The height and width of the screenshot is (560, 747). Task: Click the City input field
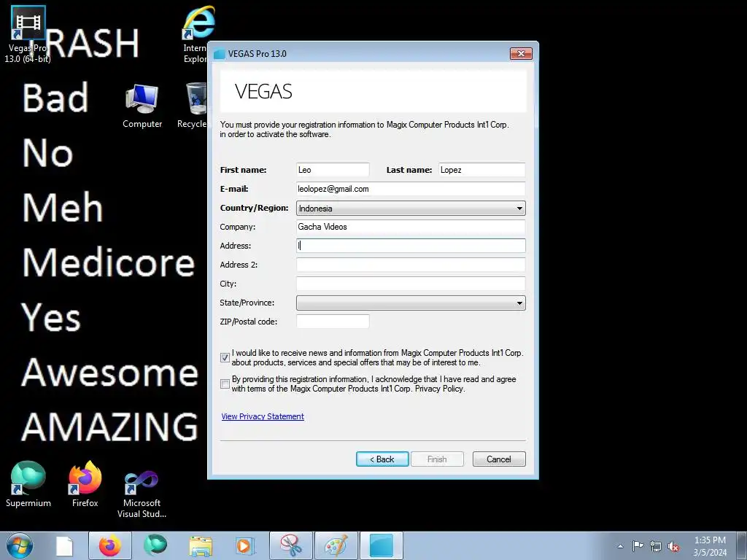pos(411,284)
